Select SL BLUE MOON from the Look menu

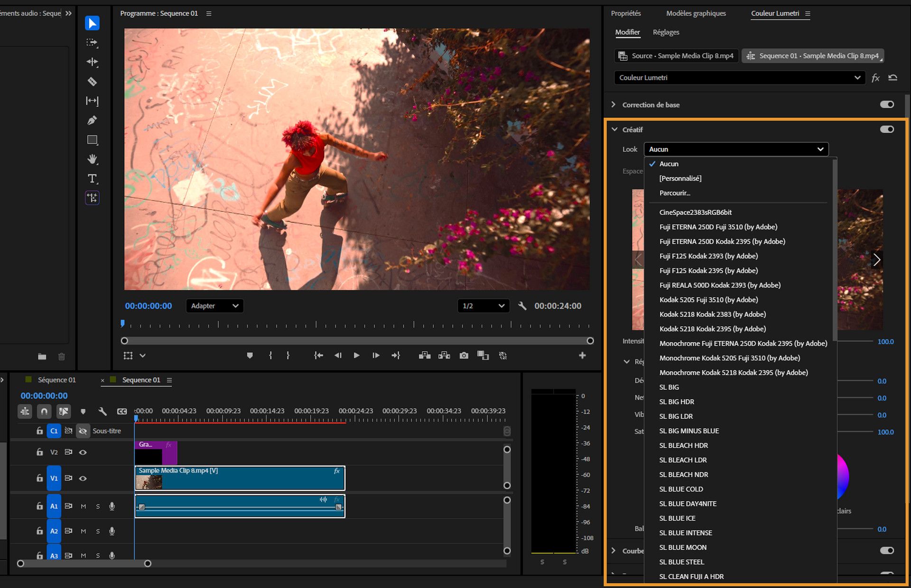(683, 547)
